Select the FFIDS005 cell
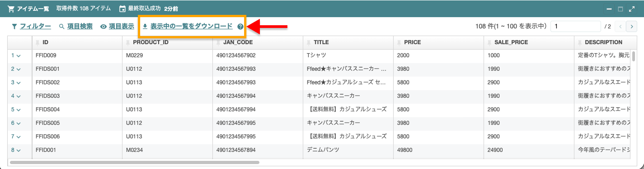The height and width of the screenshot is (169, 644). pos(77,123)
